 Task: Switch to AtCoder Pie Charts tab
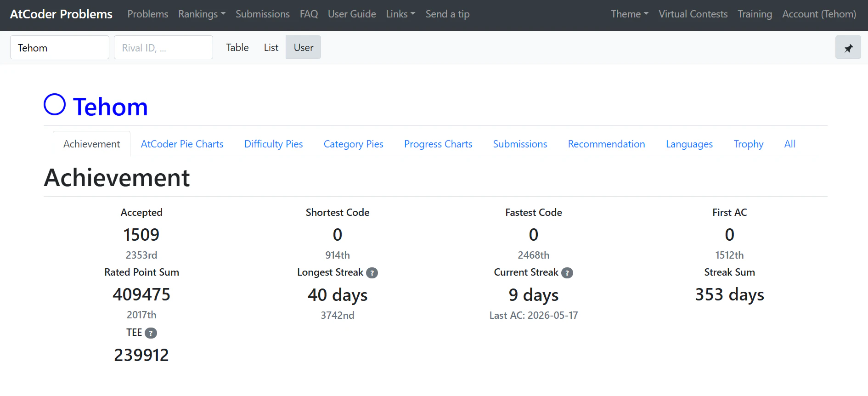[182, 144]
